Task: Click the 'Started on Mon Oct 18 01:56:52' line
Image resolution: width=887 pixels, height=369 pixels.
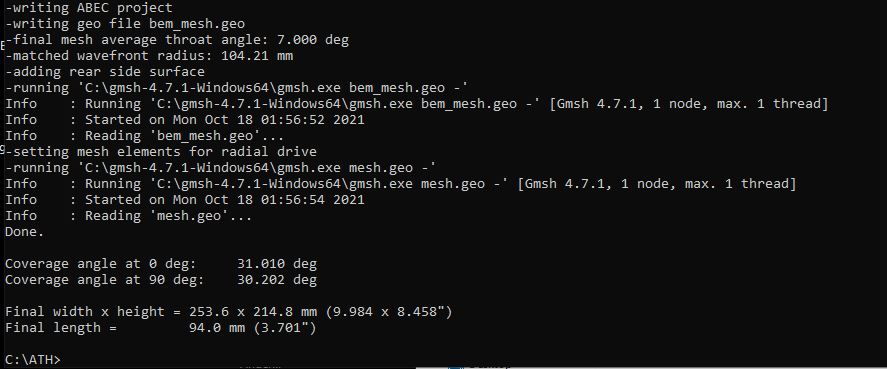Action: 184,119
